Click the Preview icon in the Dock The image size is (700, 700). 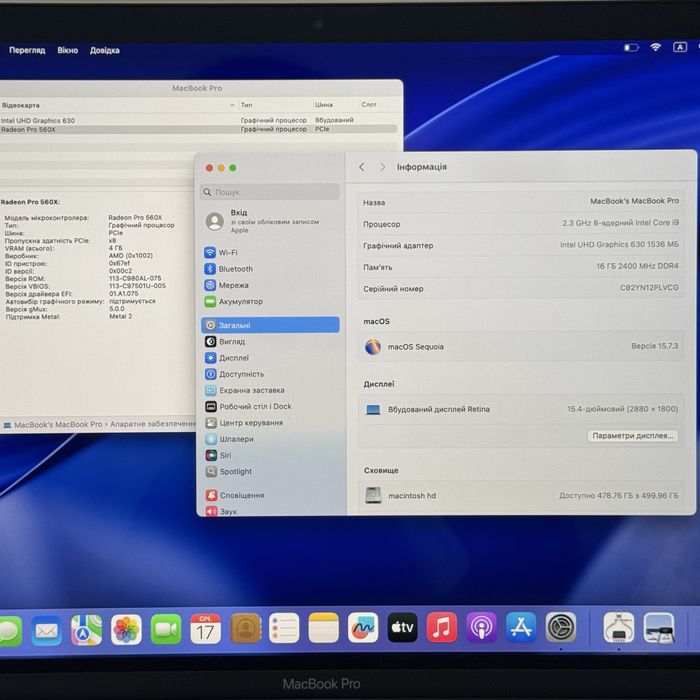tap(659, 627)
